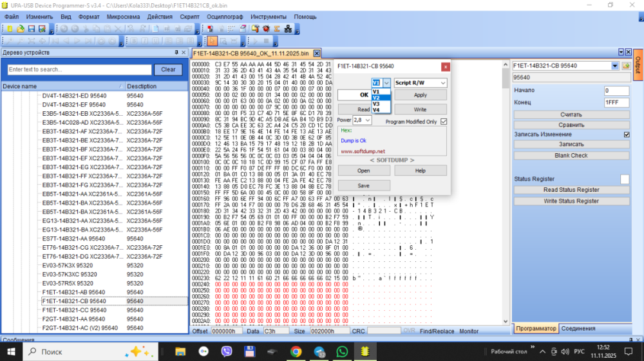The image size is (644, 361).
Task: Choose V3 in the version list
Action: [381, 104]
